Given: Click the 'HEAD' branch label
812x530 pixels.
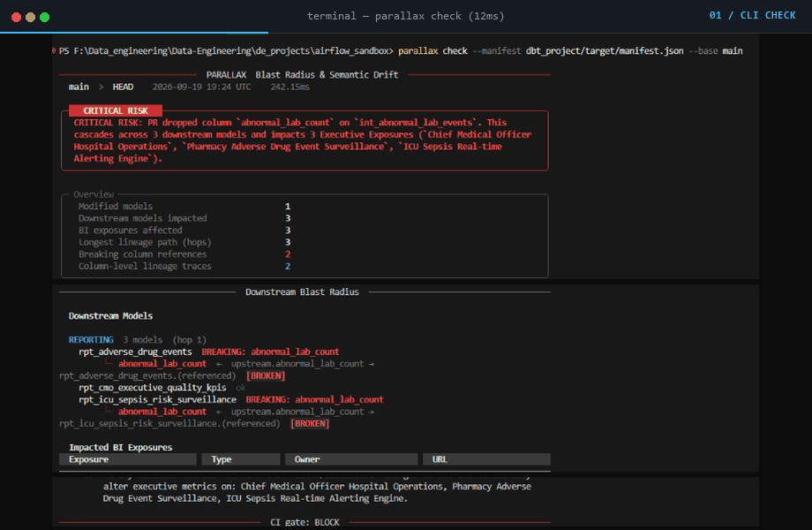Looking at the screenshot, I should tap(123, 87).
